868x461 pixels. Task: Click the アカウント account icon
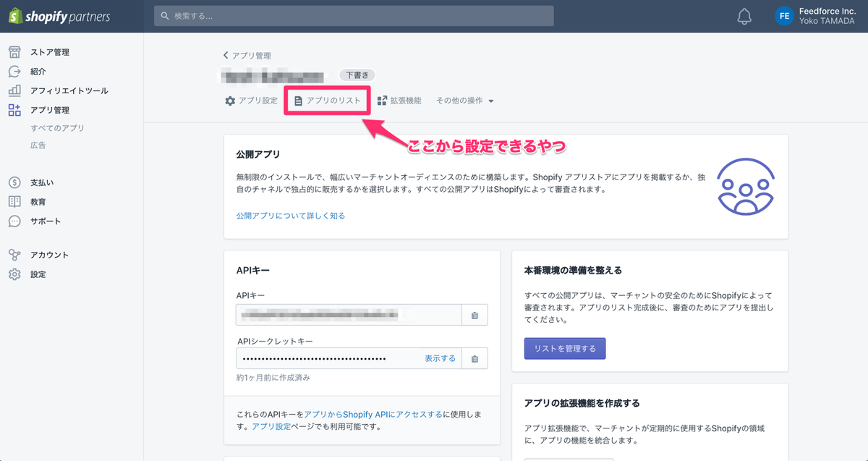(x=14, y=255)
